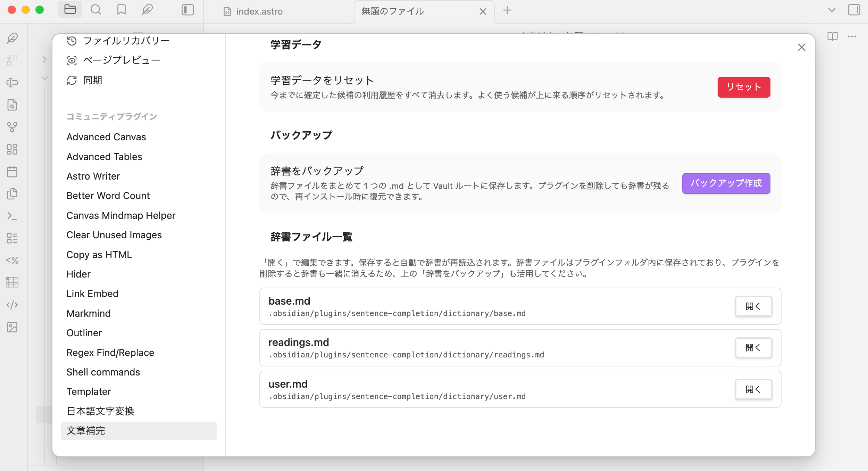
Task: Open Clear Unused Images settings
Action: coord(139,235)
